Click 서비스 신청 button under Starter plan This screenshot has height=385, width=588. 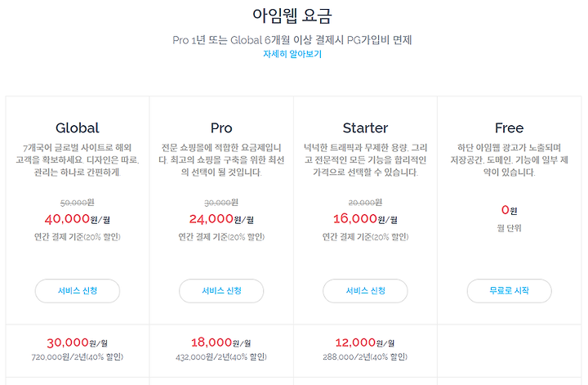pyautogui.click(x=365, y=291)
